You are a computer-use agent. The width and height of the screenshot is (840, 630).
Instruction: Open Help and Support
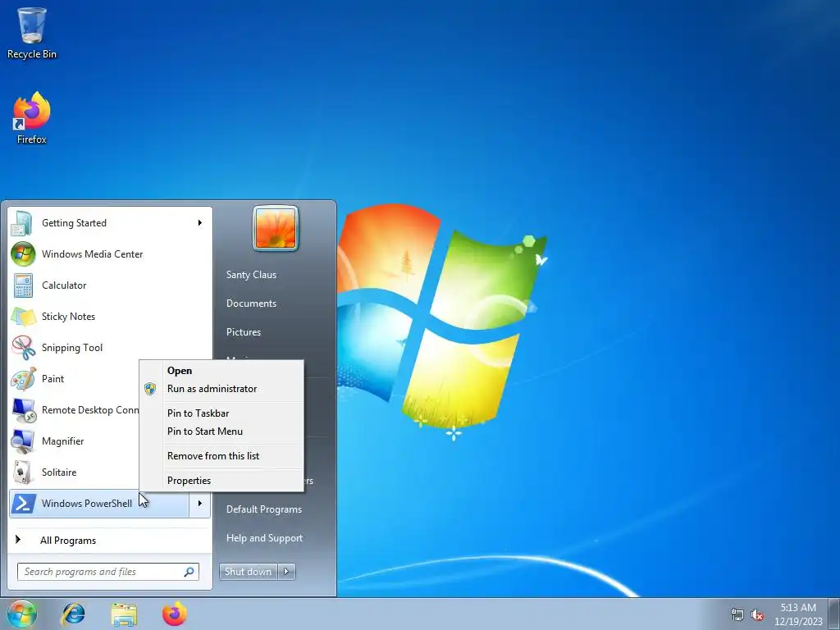265,538
